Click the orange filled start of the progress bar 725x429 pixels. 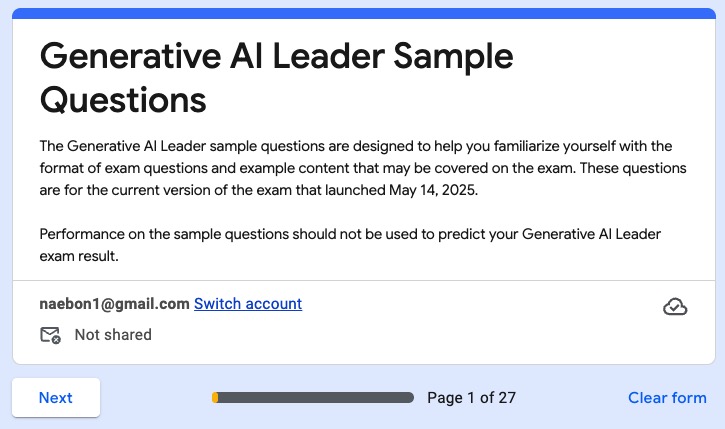pos(215,398)
